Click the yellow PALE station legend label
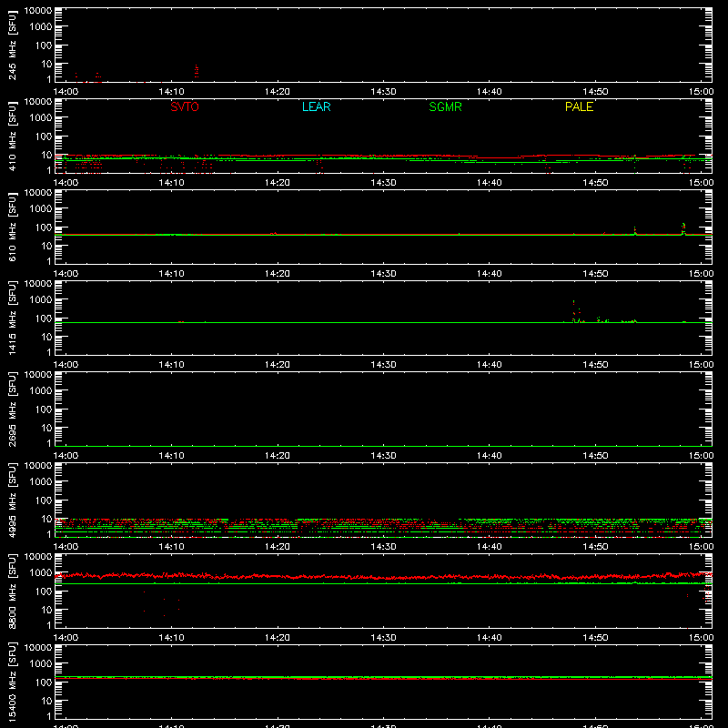 click(x=579, y=106)
